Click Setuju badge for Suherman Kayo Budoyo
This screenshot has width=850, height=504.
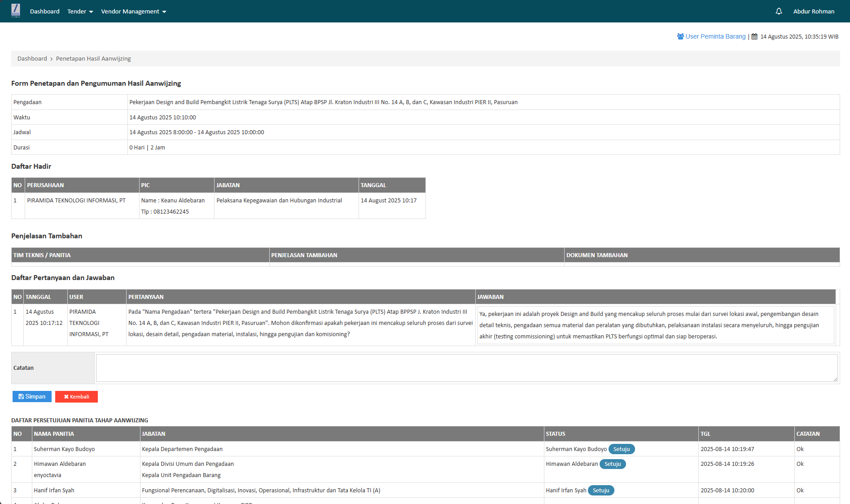622,449
